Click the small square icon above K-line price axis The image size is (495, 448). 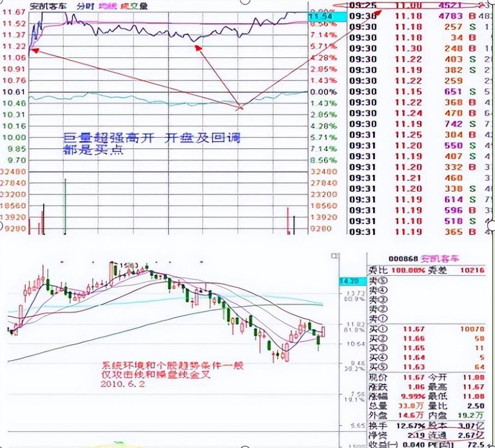tap(334, 256)
